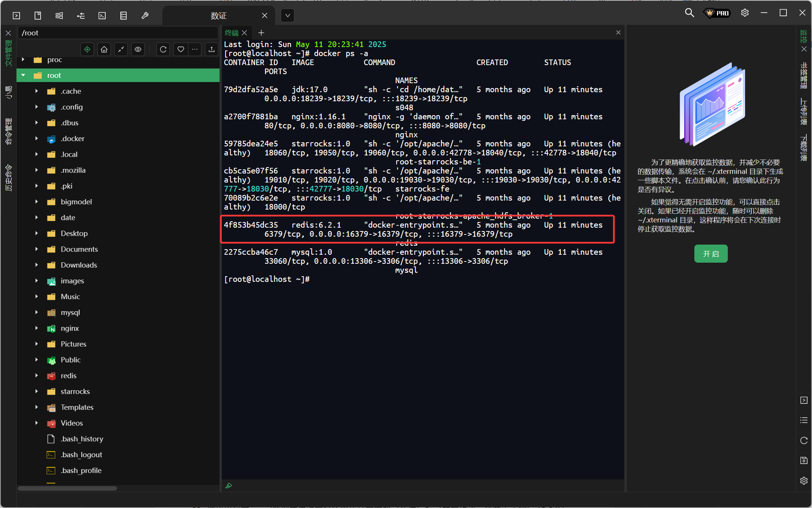The height and width of the screenshot is (508, 812).
Task: Switch to the 终端 terminal tab
Action: click(x=232, y=33)
